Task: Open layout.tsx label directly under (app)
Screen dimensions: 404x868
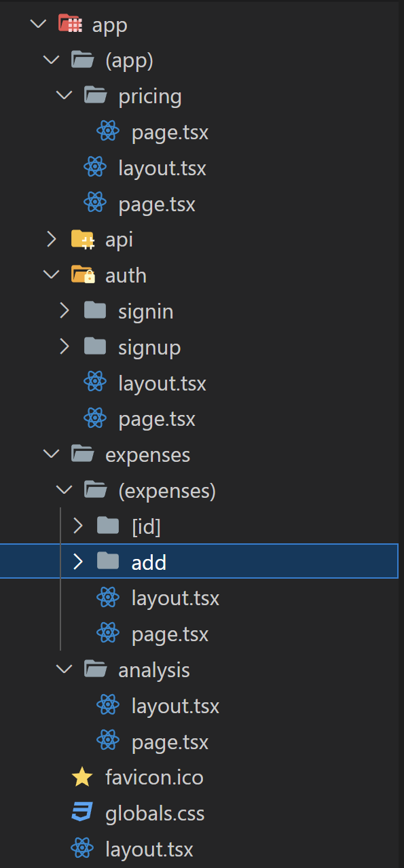Action: [162, 168]
